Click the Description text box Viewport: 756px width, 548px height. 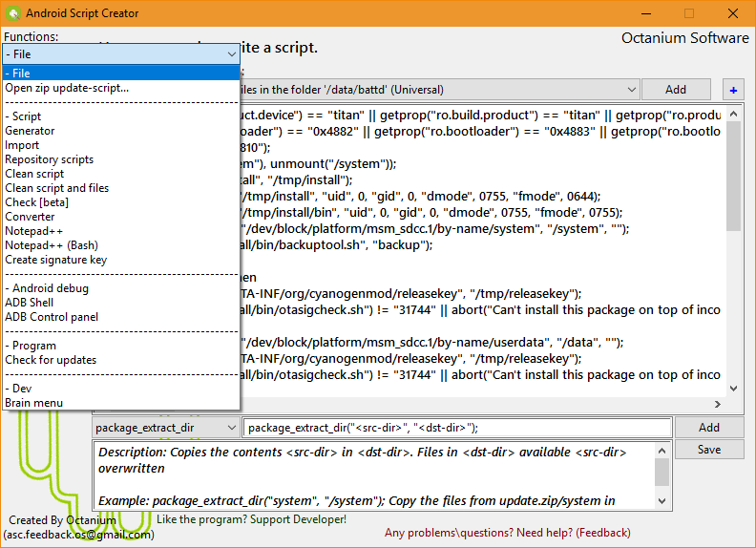coord(373,476)
